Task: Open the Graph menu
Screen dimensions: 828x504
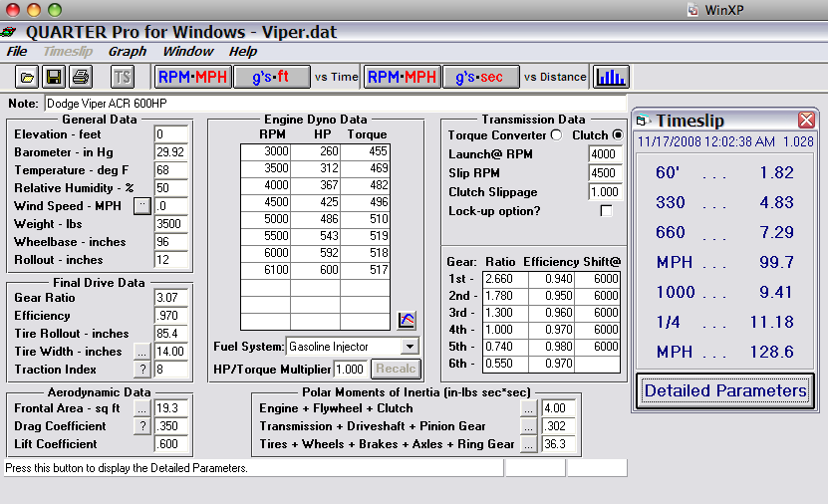Action: tap(128, 51)
